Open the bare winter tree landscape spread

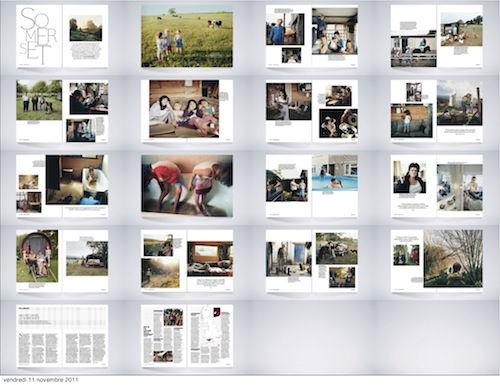point(437,261)
